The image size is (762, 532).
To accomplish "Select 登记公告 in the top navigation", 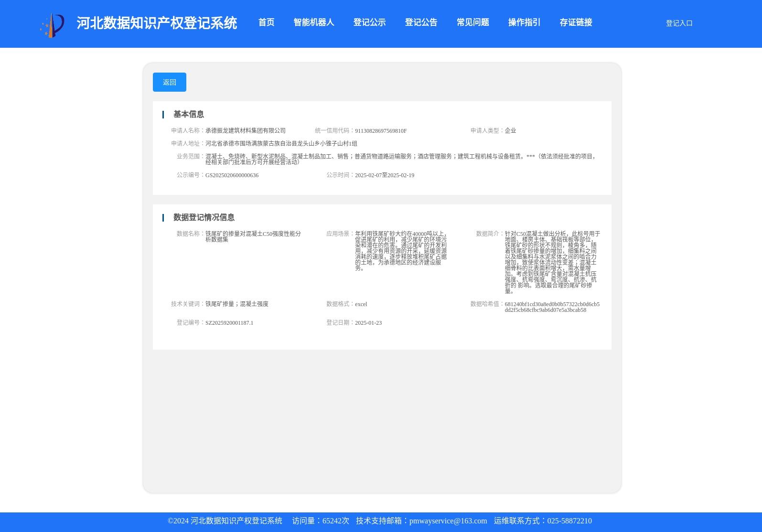I will (x=421, y=22).
